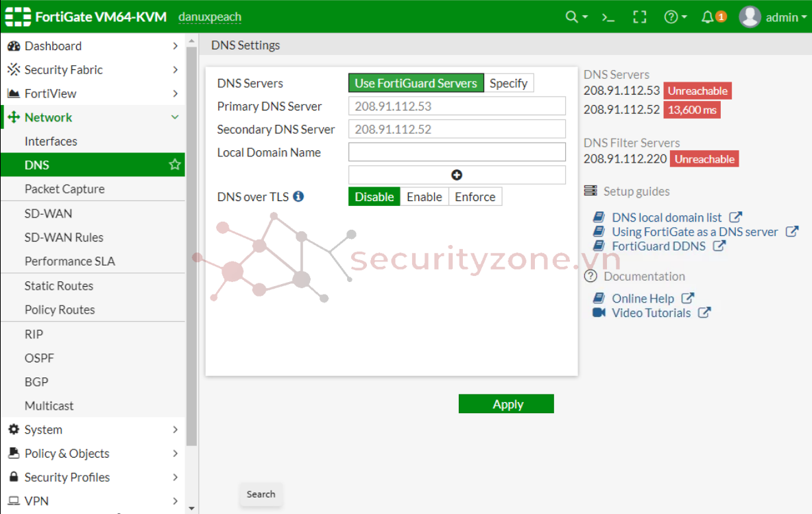Expand the System menu chevron
812x514 pixels.
[175, 430]
